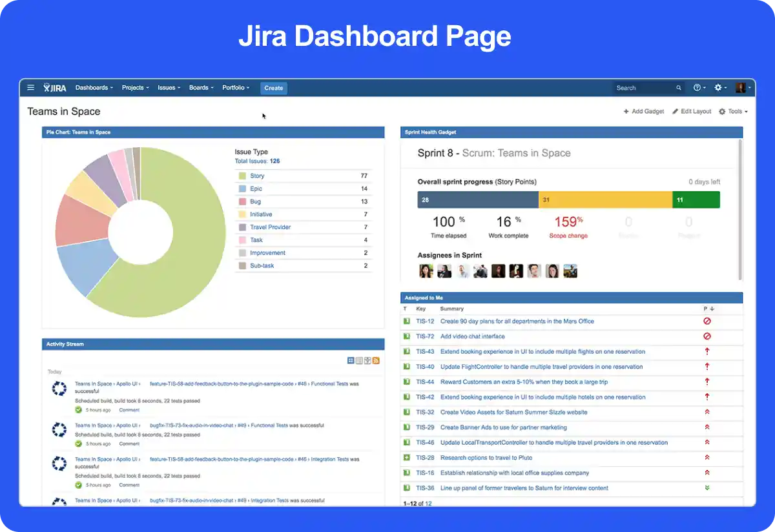The height and width of the screenshot is (532, 775).
Task: Click the search magnifier icon
Action: (679, 88)
